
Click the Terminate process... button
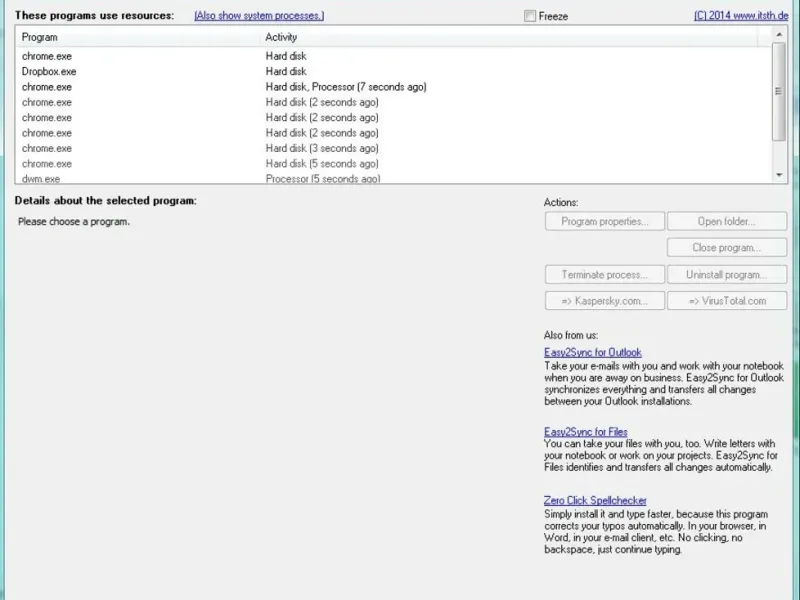(605, 274)
